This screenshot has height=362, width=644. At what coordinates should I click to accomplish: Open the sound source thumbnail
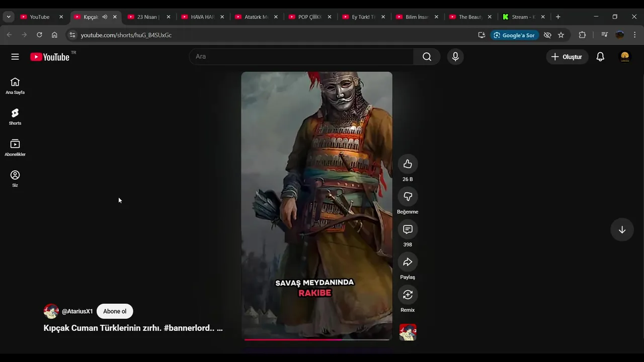(x=408, y=332)
